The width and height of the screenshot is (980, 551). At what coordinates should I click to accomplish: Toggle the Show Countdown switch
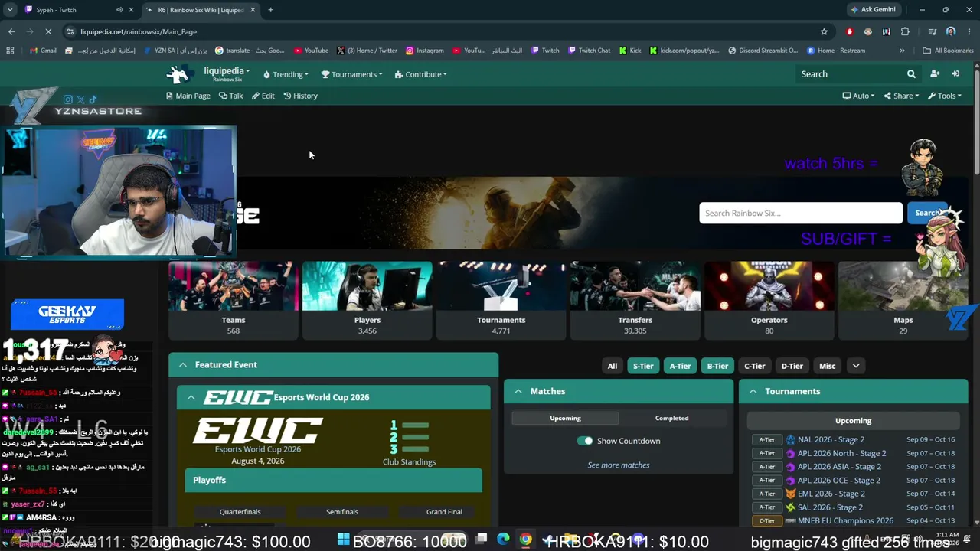click(x=585, y=441)
